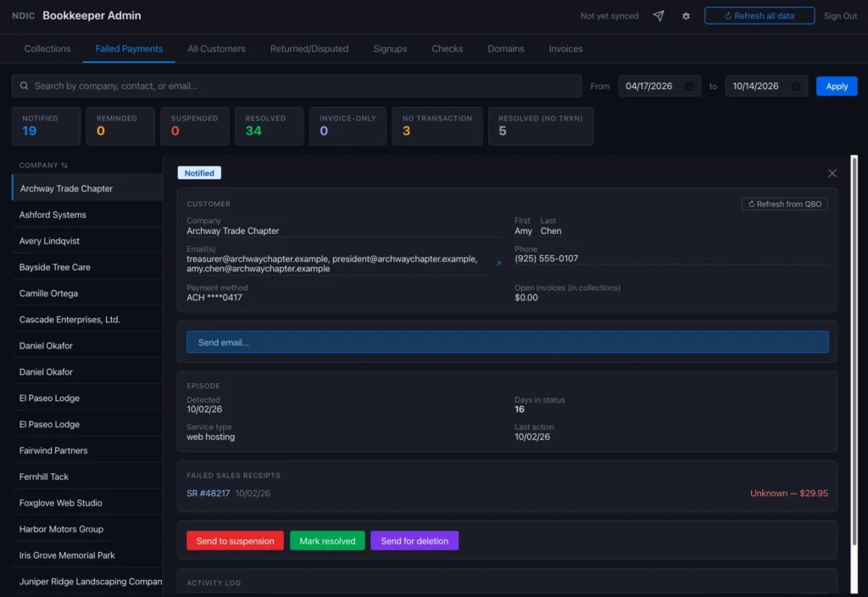Click Send to suspension button

[235, 540]
